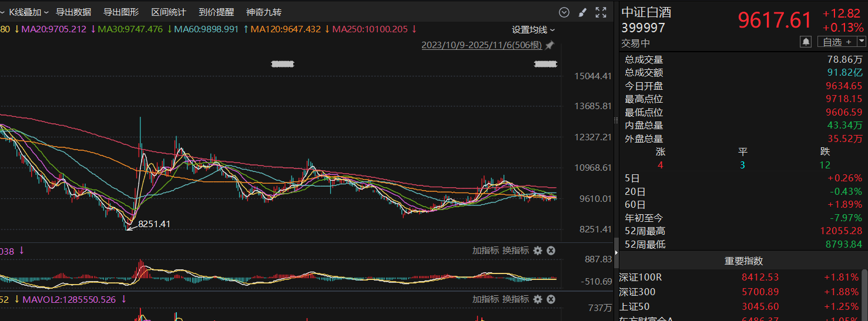868x321 pixels.
Task: Open settings gear of MACD indicator panel
Action: tap(538, 251)
